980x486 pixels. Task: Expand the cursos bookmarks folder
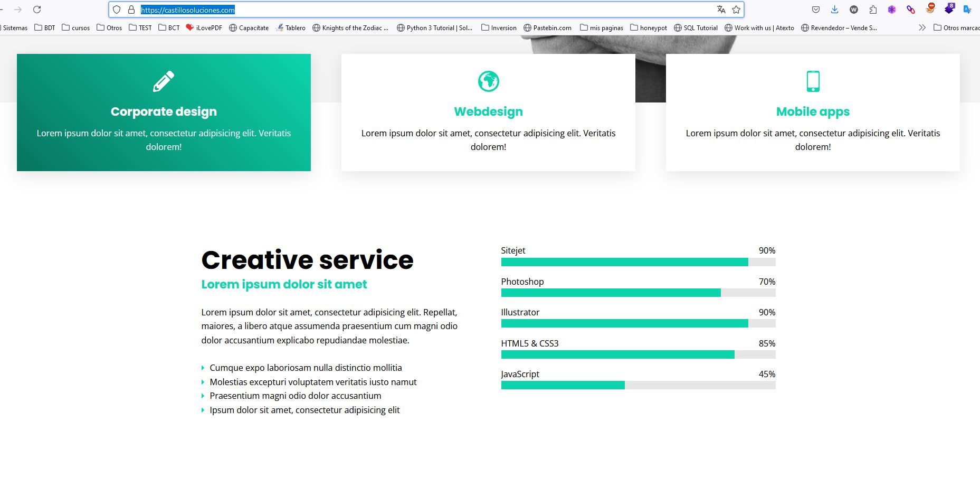76,27
